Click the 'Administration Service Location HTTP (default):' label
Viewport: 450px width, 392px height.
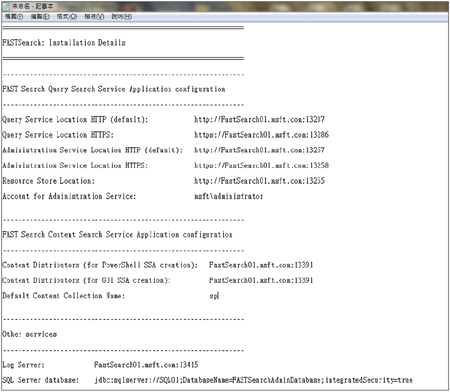92,150
